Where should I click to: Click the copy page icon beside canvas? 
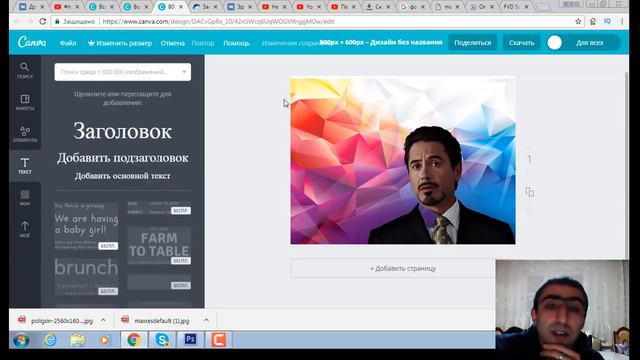(x=529, y=192)
